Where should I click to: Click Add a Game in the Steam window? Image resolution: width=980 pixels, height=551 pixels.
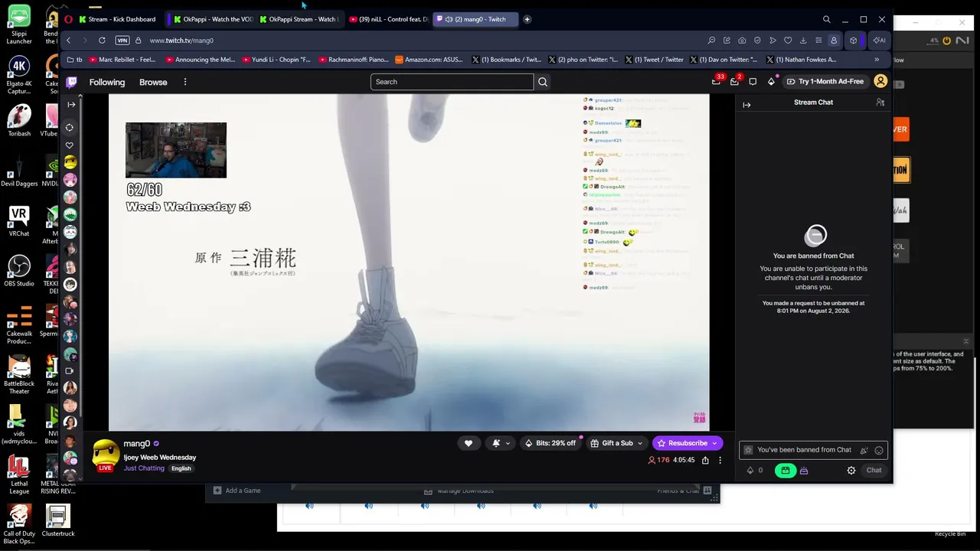tap(237, 491)
